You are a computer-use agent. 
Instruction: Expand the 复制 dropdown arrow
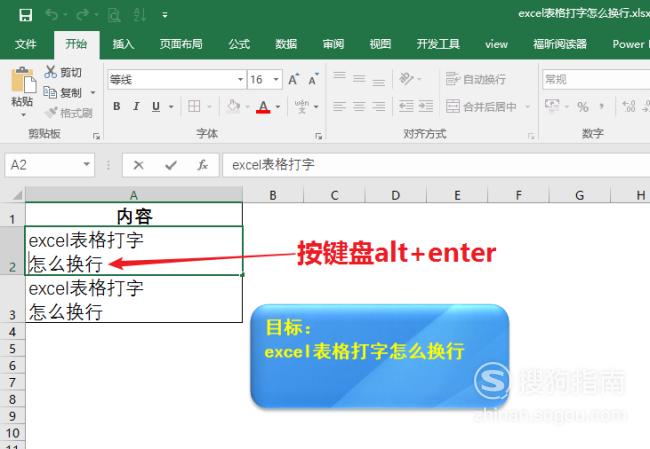(93, 92)
